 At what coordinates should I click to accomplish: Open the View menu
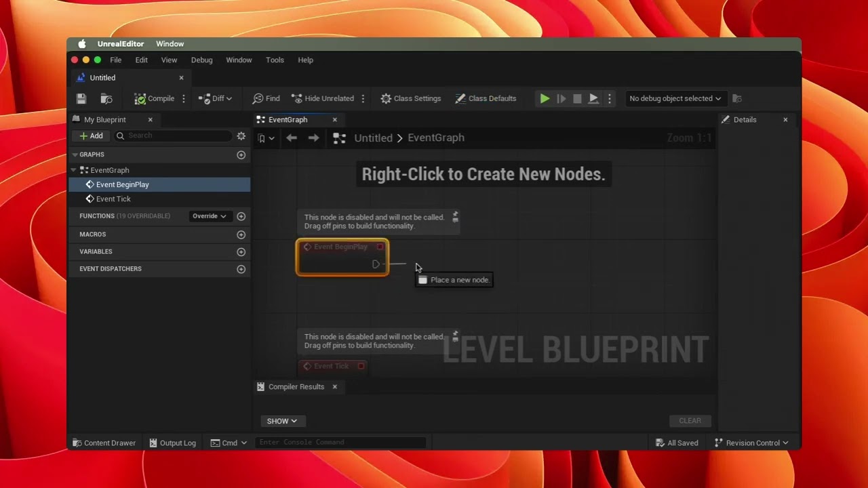pos(169,60)
